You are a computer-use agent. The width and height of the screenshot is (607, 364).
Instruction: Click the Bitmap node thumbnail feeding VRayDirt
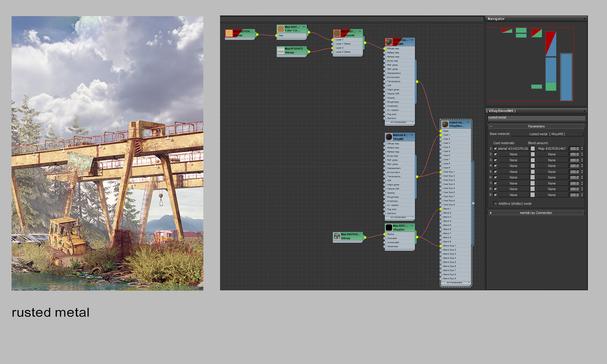337,236
